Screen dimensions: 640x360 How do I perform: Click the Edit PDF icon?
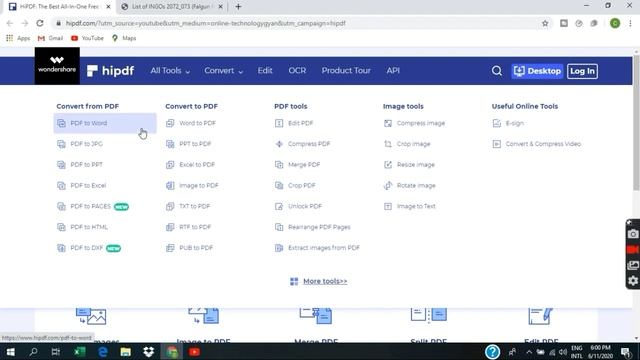279,123
